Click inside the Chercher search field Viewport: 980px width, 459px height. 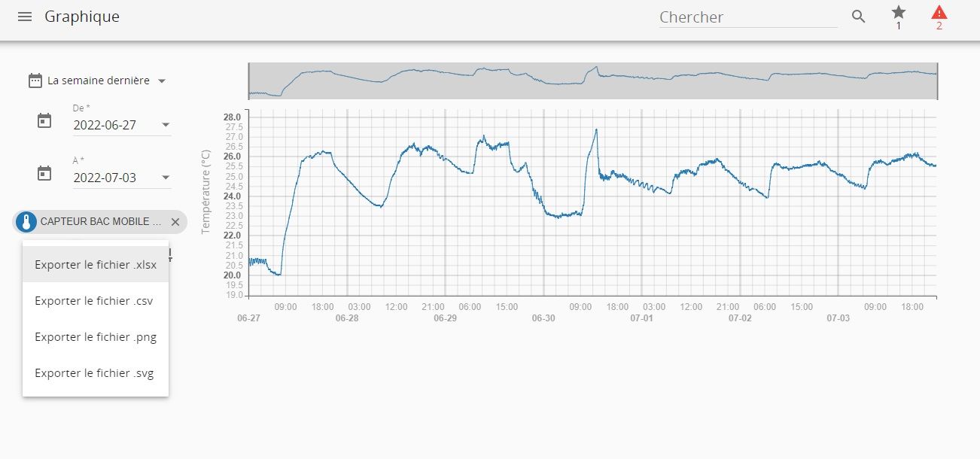coord(747,17)
